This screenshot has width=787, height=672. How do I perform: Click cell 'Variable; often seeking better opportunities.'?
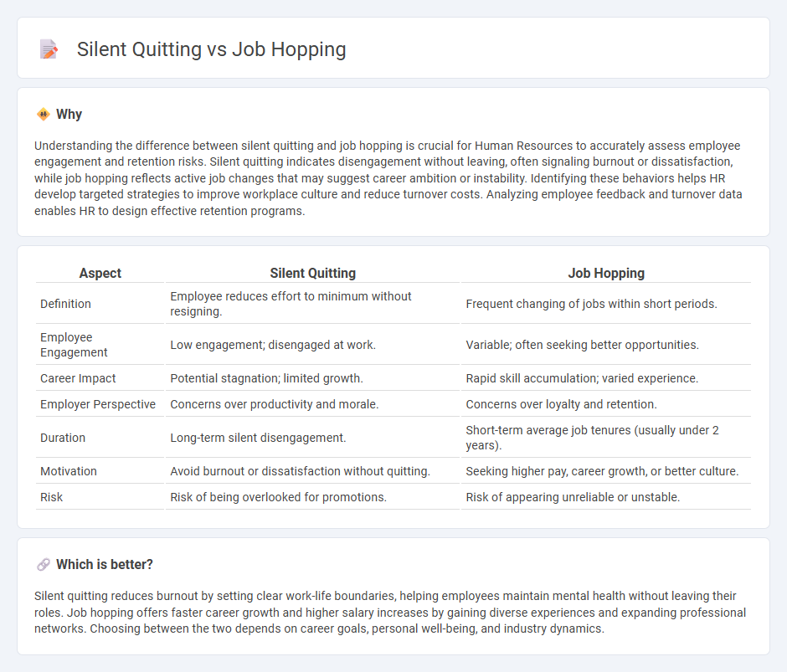click(606, 345)
